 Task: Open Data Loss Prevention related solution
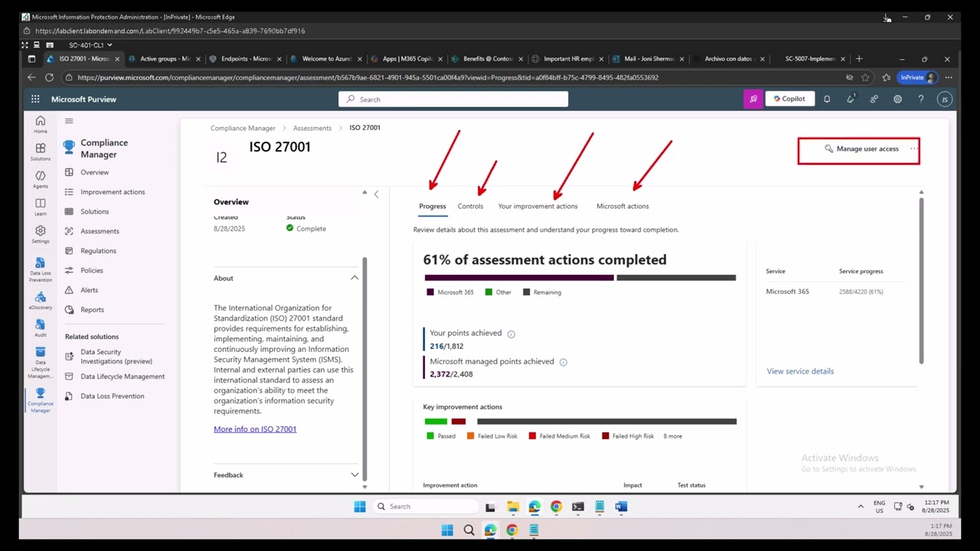pos(113,396)
